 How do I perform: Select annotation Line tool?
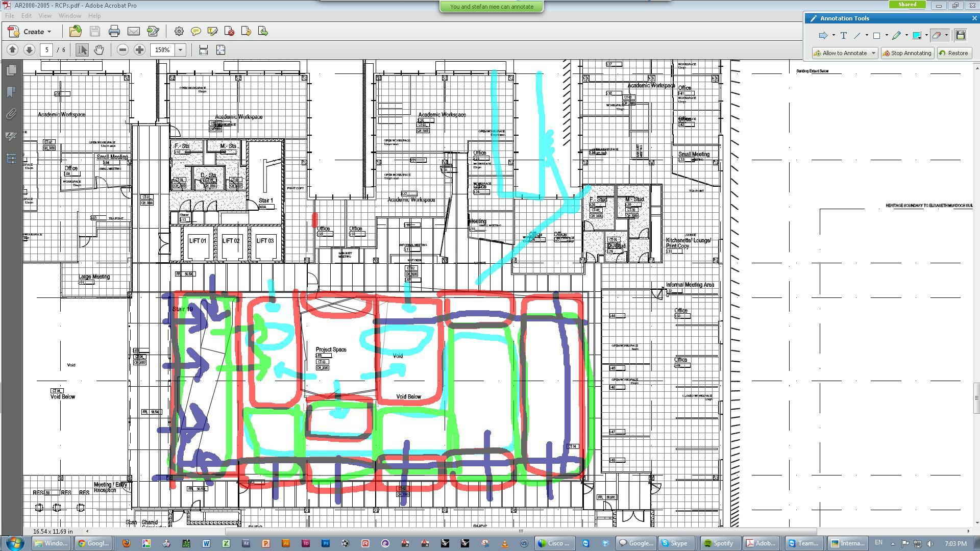tap(857, 35)
